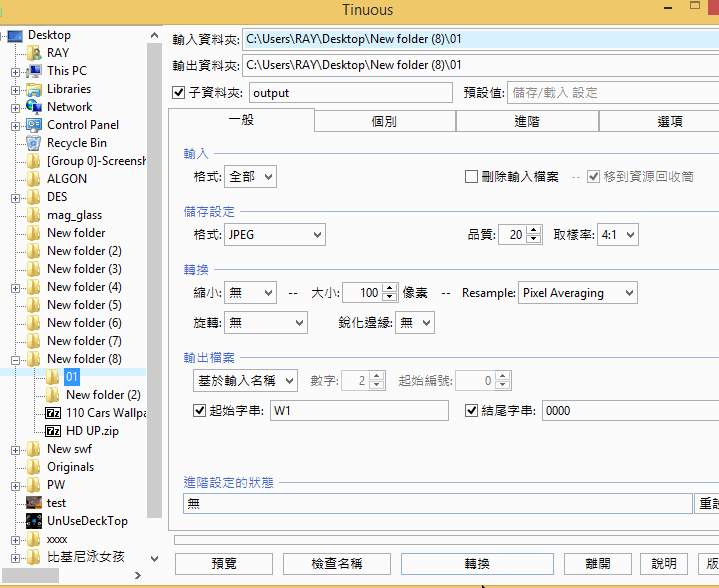719x588 pixels.
Task: Click the Originals folder icon
Action: 33,466
